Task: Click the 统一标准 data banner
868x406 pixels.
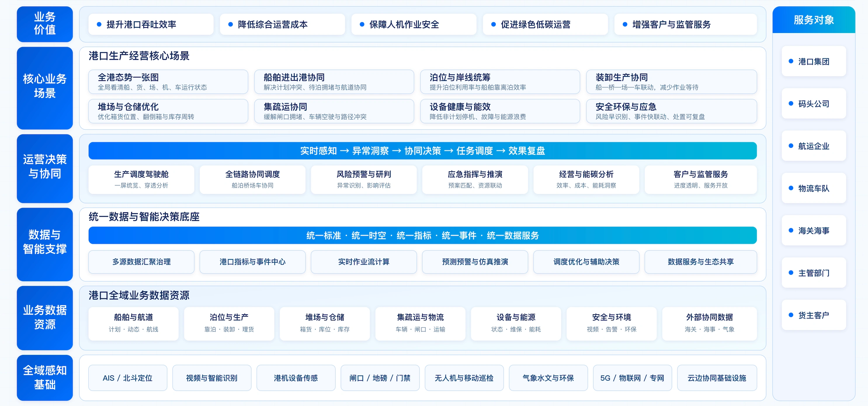Action: click(423, 235)
